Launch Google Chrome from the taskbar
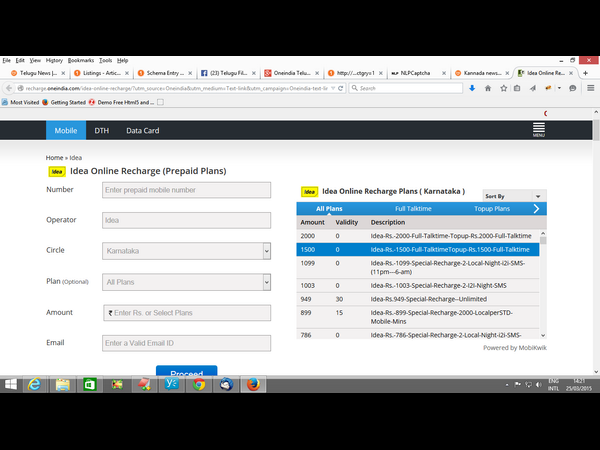Screen dimensions: 600x450 coord(199,384)
